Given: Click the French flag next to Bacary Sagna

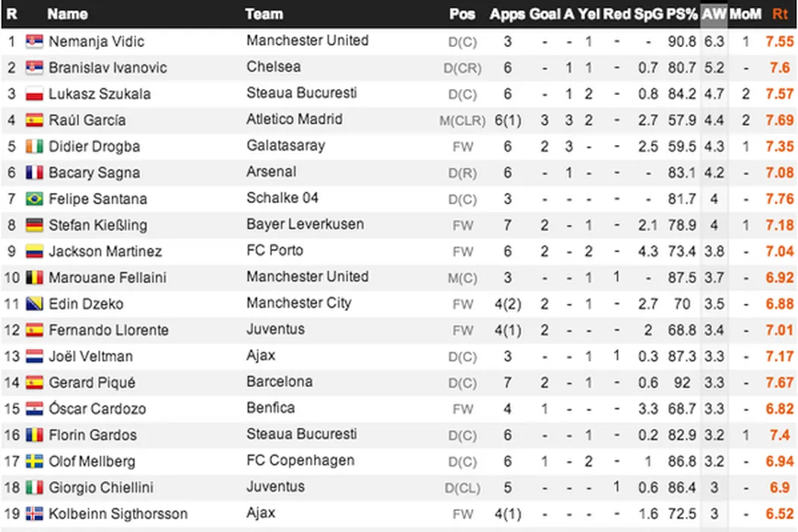Looking at the screenshot, I should point(34,173).
